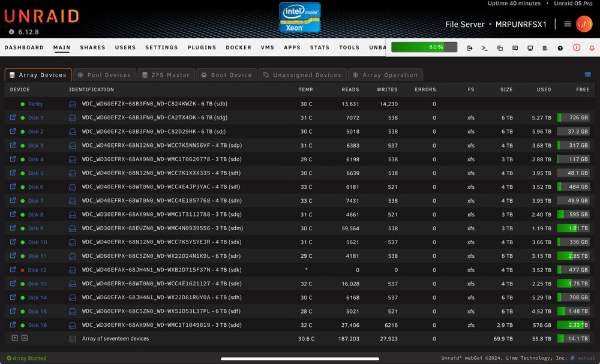Click the total free bar showing 14.1 TB

(573, 338)
